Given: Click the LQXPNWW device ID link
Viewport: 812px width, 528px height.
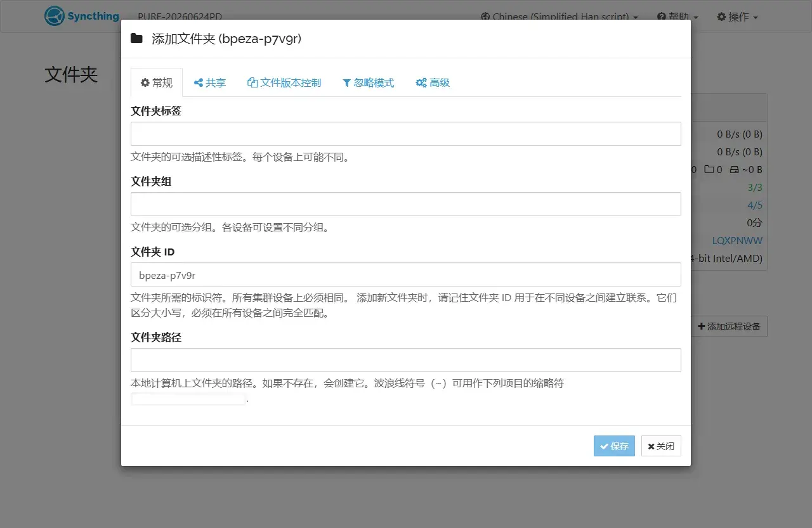Looking at the screenshot, I should [x=737, y=241].
